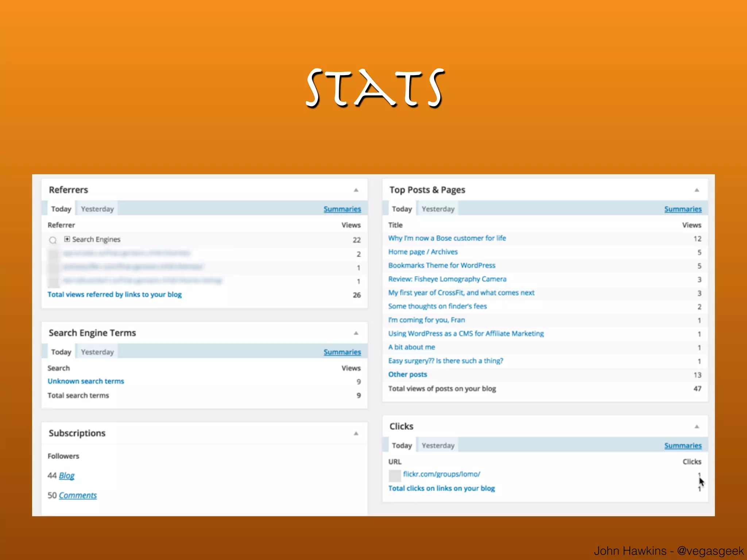Open Total views referred by links link

pos(115,295)
